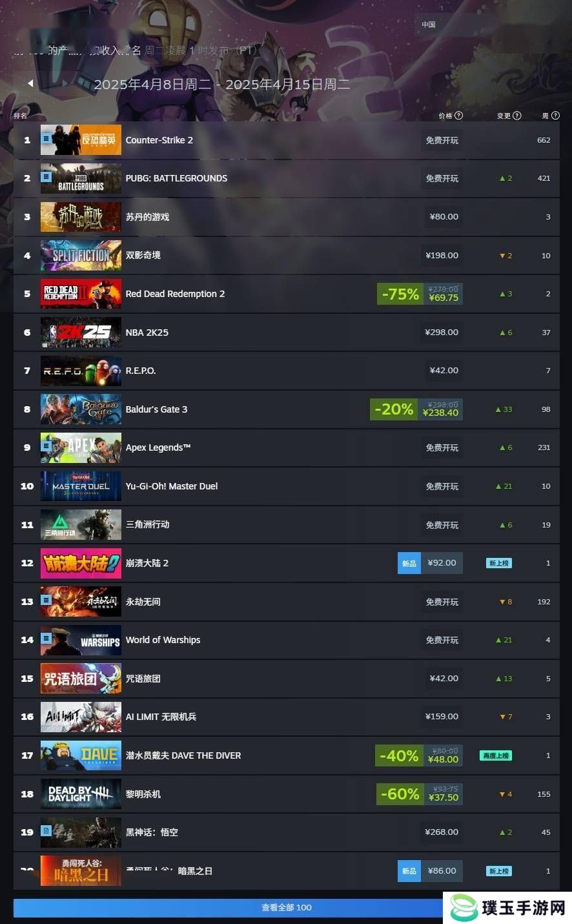Viewport: 572px width, 924px height.
Task: Click the help icon beside 变更 column
Action: pos(517,116)
